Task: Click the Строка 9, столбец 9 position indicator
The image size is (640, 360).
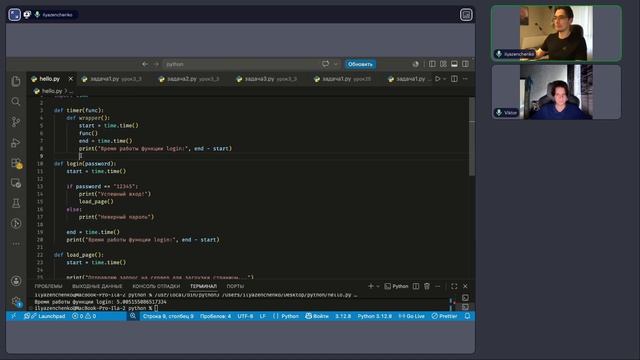Action: pyautogui.click(x=168, y=316)
